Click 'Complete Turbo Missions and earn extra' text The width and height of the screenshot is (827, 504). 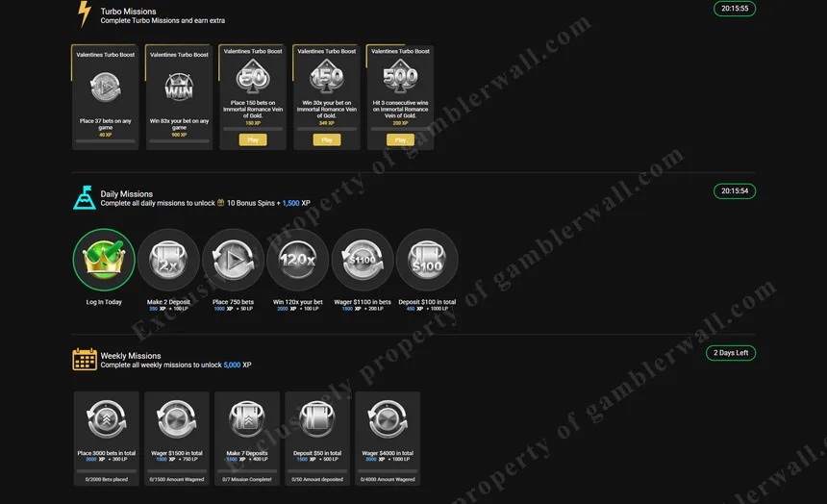(163, 20)
